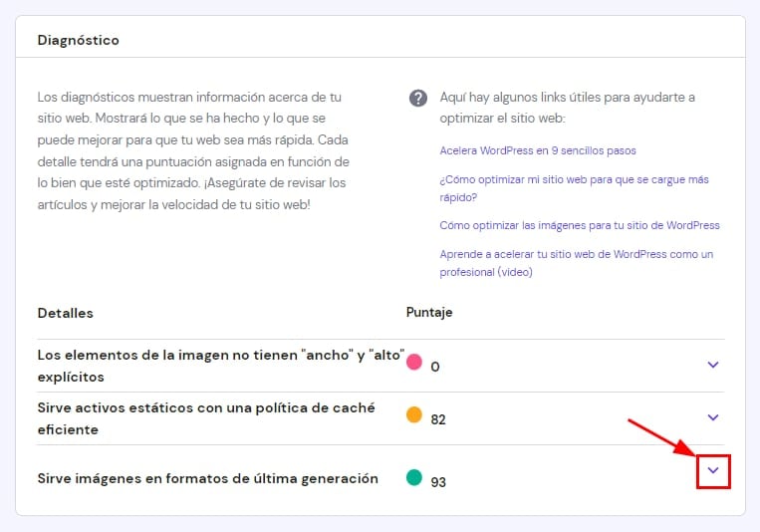Expand the image elements "ancho" y "alto" row
This screenshot has height=532, width=760.
click(712, 365)
